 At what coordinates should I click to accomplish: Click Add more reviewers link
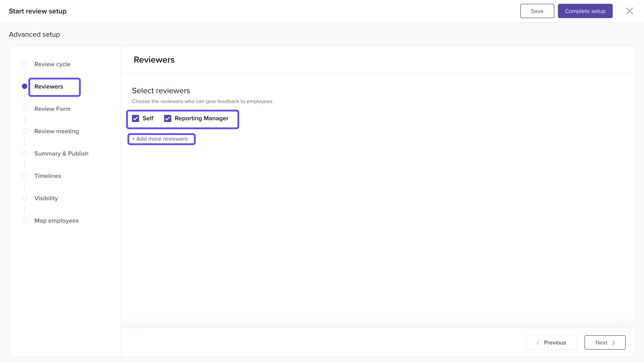point(160,139)
